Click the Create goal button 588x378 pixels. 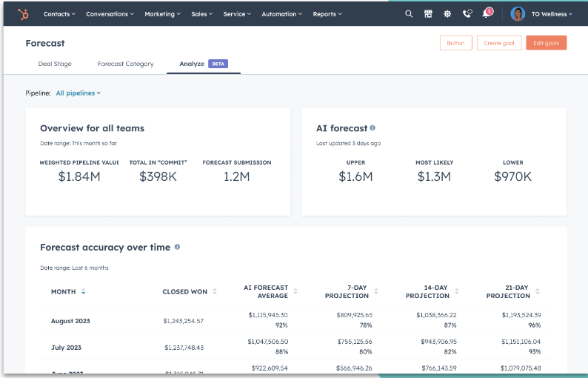pos(499,43)
